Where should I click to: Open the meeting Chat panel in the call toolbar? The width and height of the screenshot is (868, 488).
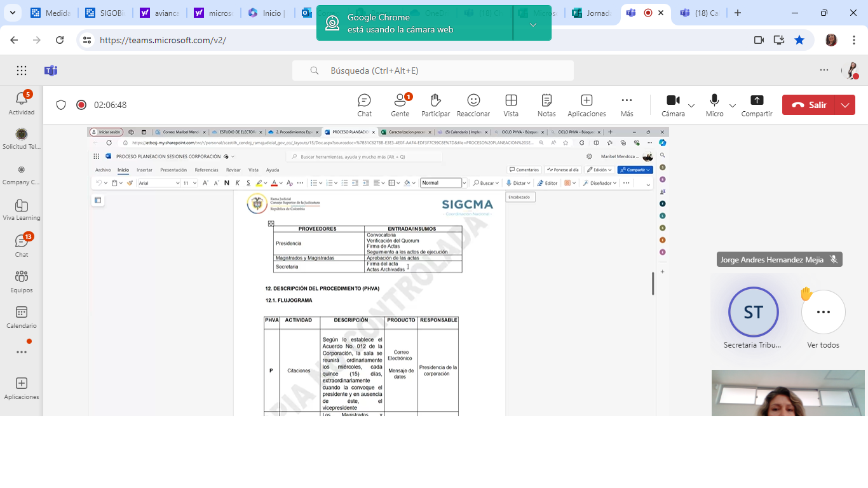[x=364, y=105]
